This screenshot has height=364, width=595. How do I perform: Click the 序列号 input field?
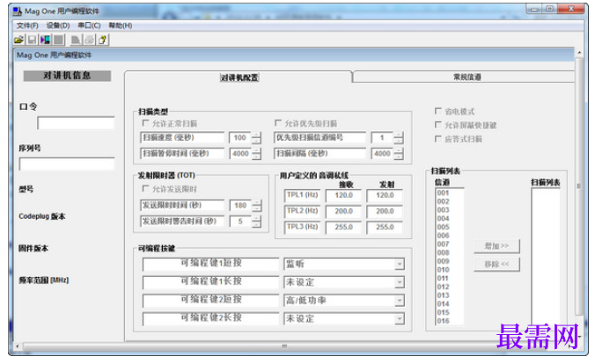pos(67,164)
